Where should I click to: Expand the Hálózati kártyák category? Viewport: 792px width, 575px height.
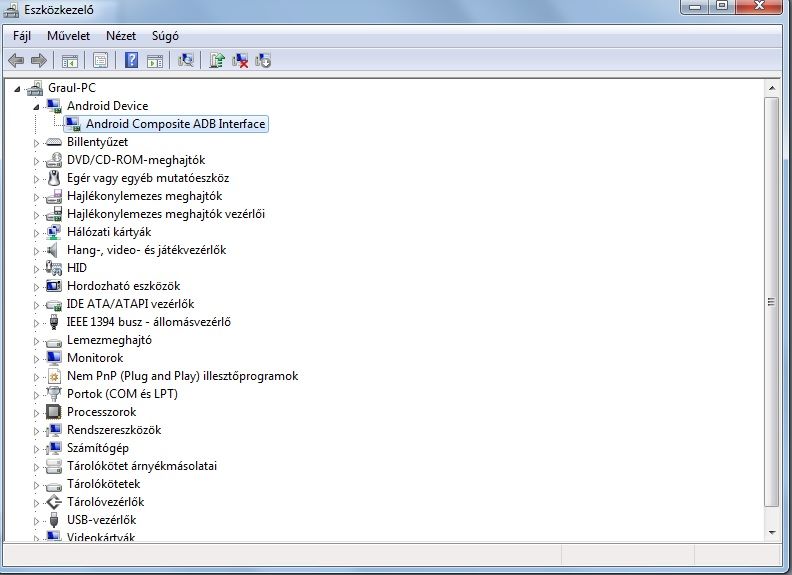pos(36,233)
